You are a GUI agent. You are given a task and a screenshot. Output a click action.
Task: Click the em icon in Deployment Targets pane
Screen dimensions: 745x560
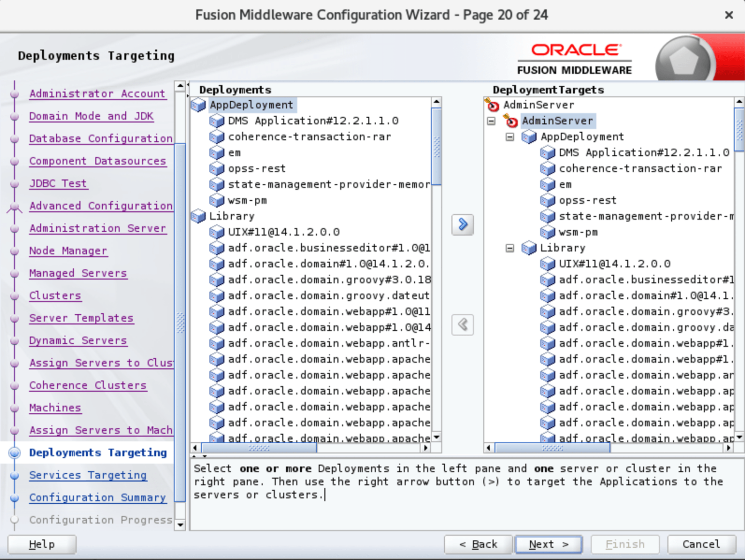[x=547, y=185]
